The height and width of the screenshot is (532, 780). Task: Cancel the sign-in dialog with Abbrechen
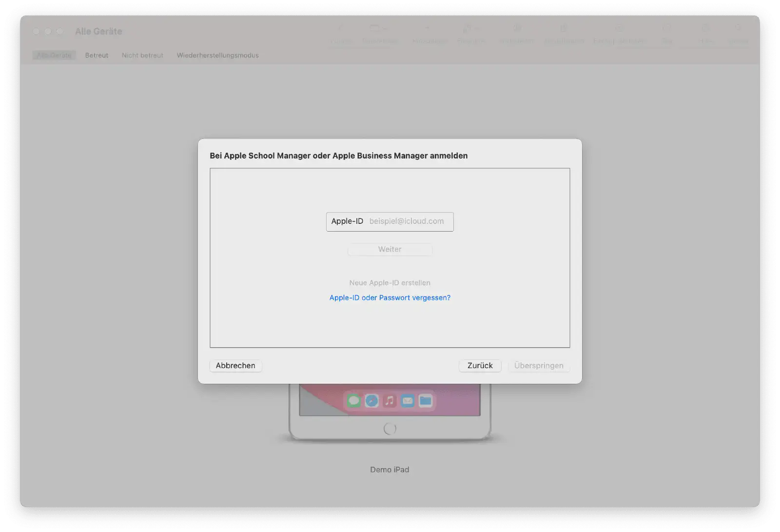(235, 366)
